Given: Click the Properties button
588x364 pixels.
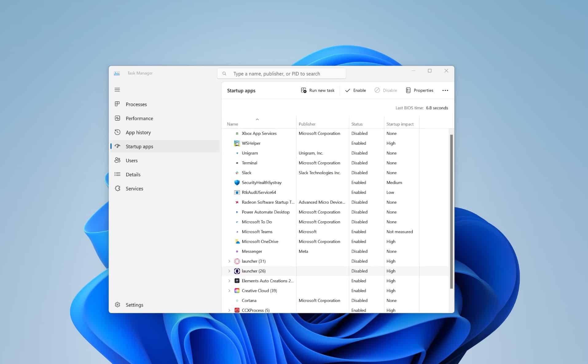Looking at the screenshot, I should (x=419, y=90).
